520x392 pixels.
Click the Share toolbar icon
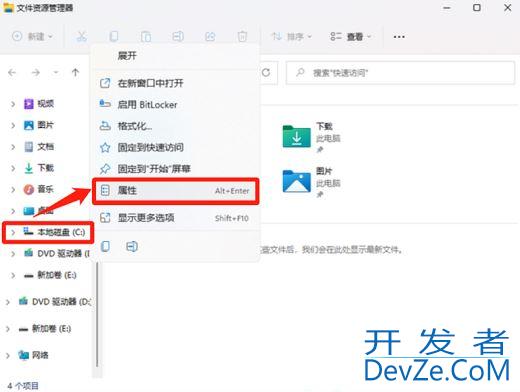[x=210, y=36]
